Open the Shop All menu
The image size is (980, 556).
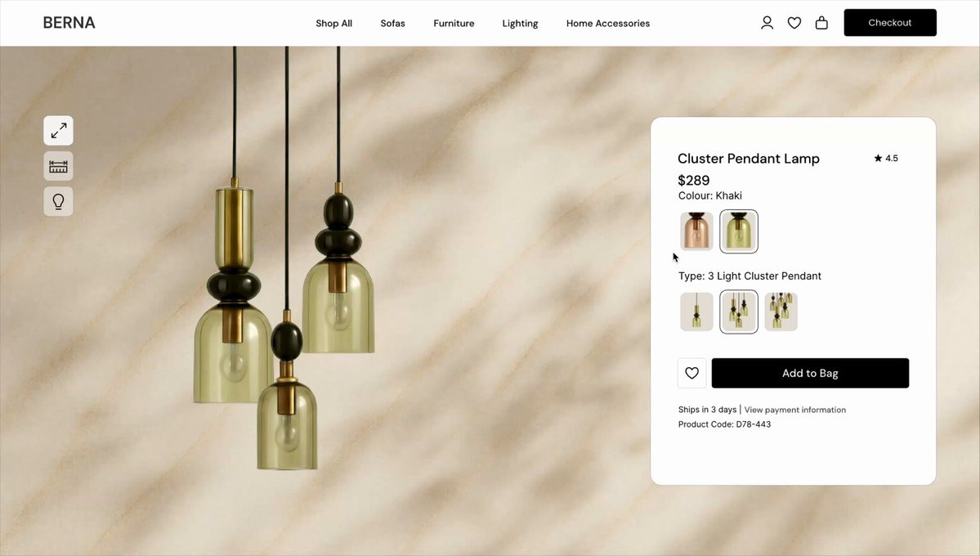(333, 23)
